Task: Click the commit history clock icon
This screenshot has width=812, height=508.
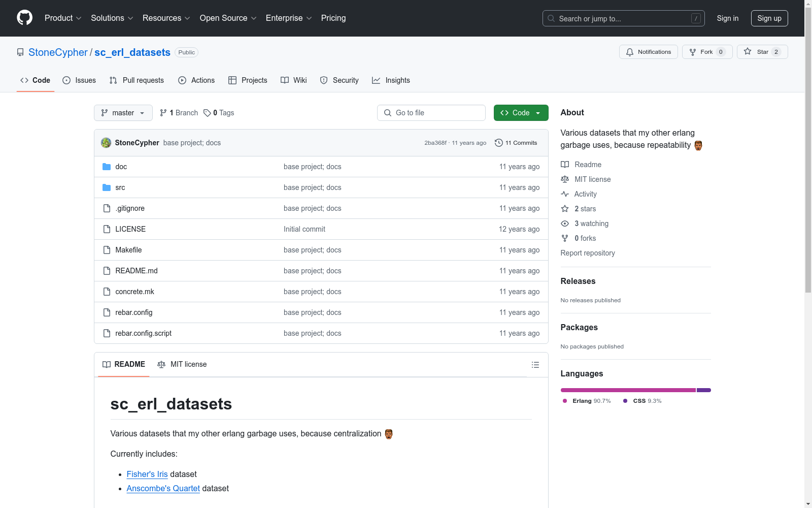Action: pyautogui.click(x=499, y=143)
